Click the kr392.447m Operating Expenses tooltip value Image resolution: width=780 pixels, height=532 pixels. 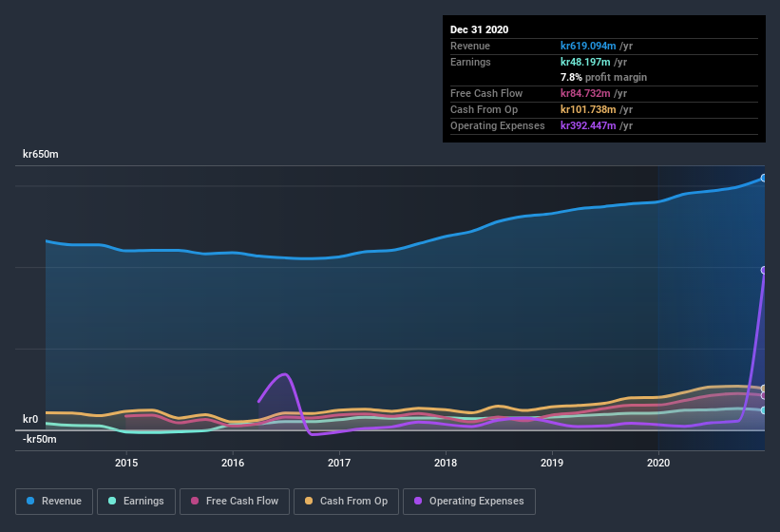tap(591, 125)
